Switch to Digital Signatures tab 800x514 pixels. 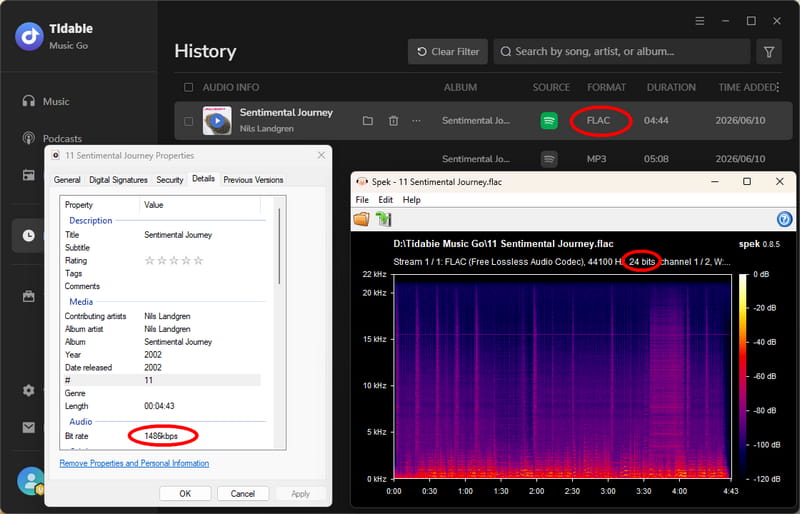pyautogui.click(x=118, y=180)
